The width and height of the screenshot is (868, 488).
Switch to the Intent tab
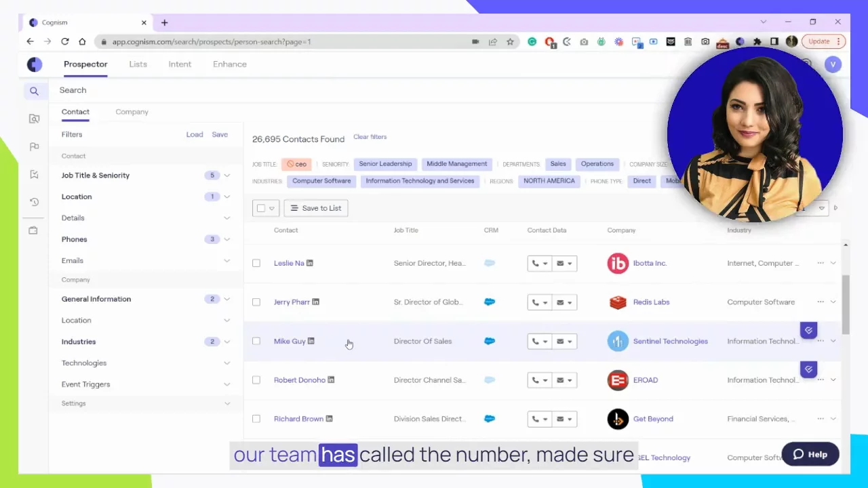coord(180,64)
